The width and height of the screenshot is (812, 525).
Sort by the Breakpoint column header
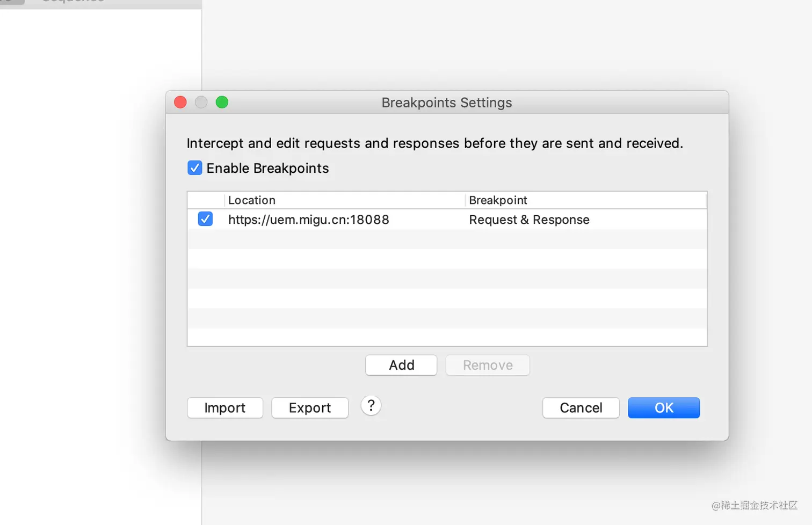point(586,200)
